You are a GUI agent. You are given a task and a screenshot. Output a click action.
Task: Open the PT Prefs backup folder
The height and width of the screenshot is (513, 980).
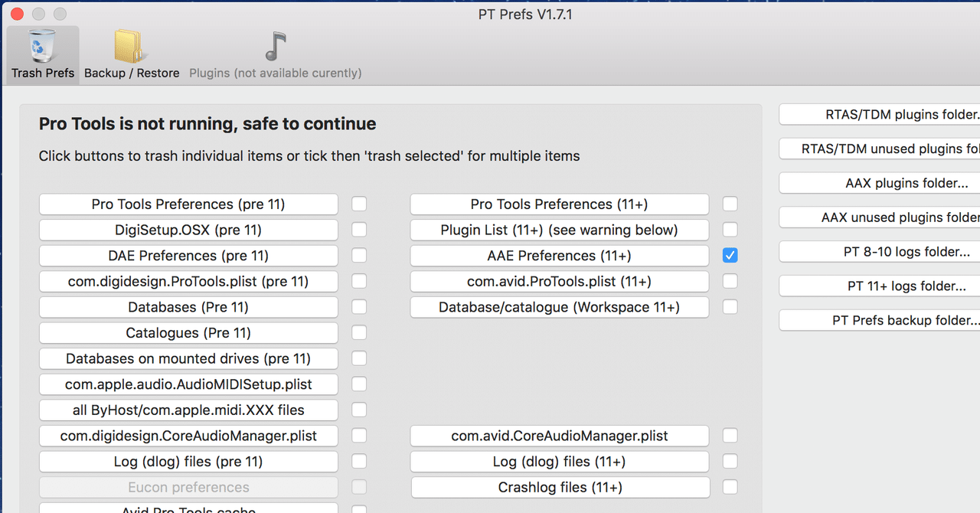click(x=880, y=320)
